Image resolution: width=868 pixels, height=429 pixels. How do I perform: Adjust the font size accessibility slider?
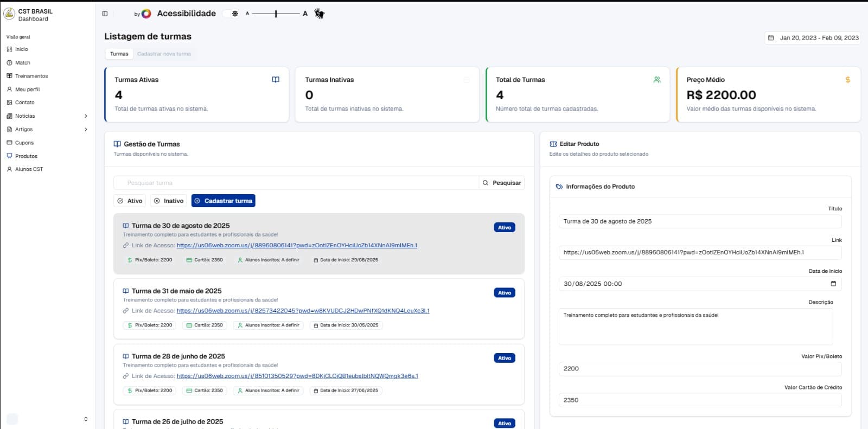276,14
